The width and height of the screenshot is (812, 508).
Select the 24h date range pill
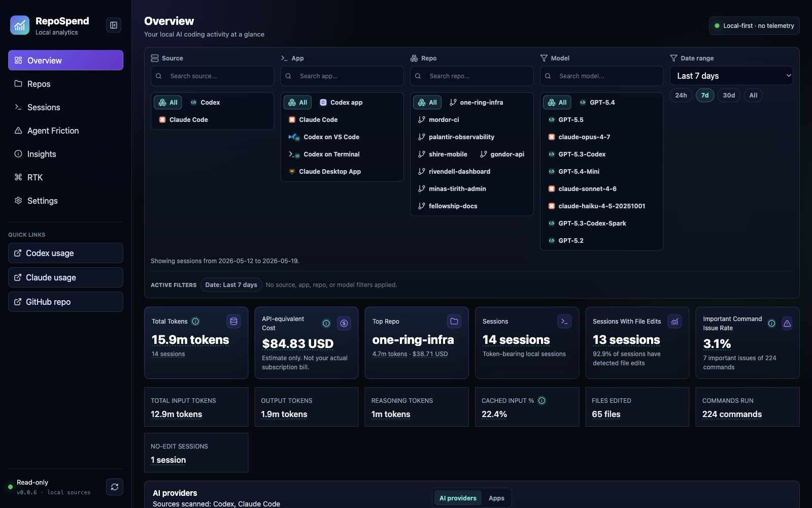coord(681,95)
